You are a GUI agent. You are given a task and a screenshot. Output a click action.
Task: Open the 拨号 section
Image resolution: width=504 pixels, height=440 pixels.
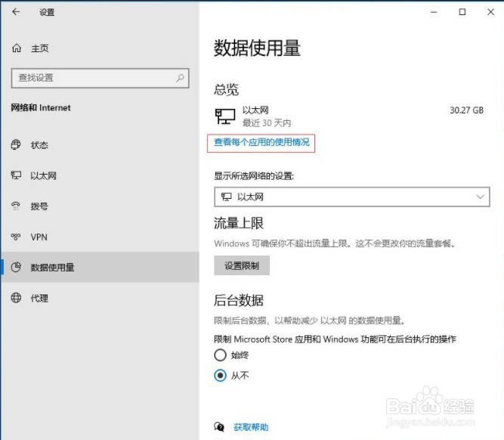pyautogui.click(x=100, y=206)
